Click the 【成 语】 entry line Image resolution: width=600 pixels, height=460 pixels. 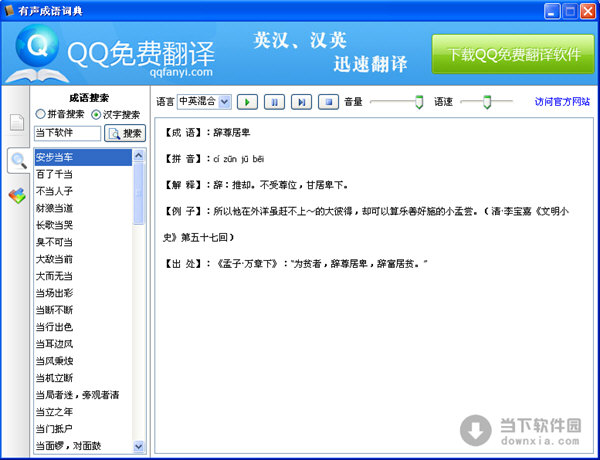pyautogui.click(x=207, y=133)
